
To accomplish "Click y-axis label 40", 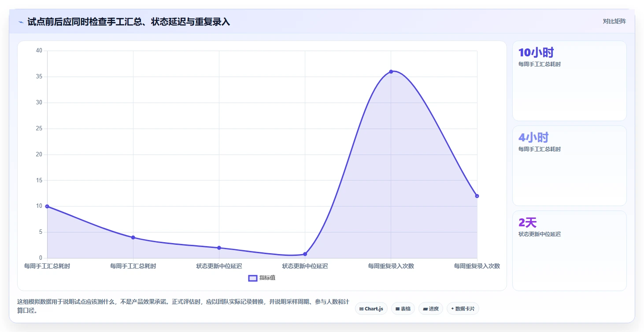I will pyautogui.click(x=39, y=51).
